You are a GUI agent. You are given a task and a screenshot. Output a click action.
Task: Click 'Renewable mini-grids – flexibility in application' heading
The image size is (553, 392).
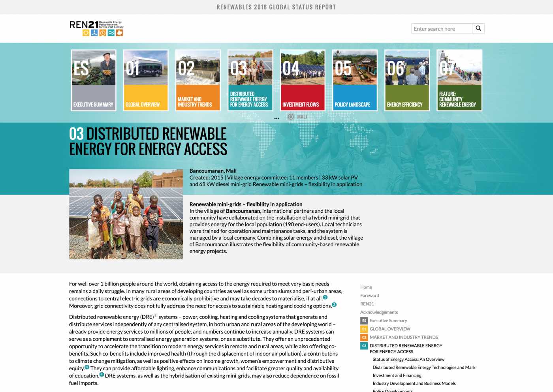(246, 204)
